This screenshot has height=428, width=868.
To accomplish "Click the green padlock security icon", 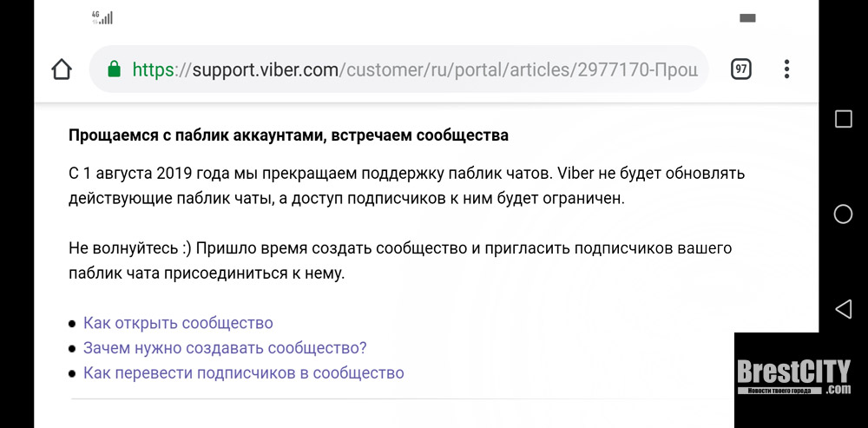I will click(114, 69).
